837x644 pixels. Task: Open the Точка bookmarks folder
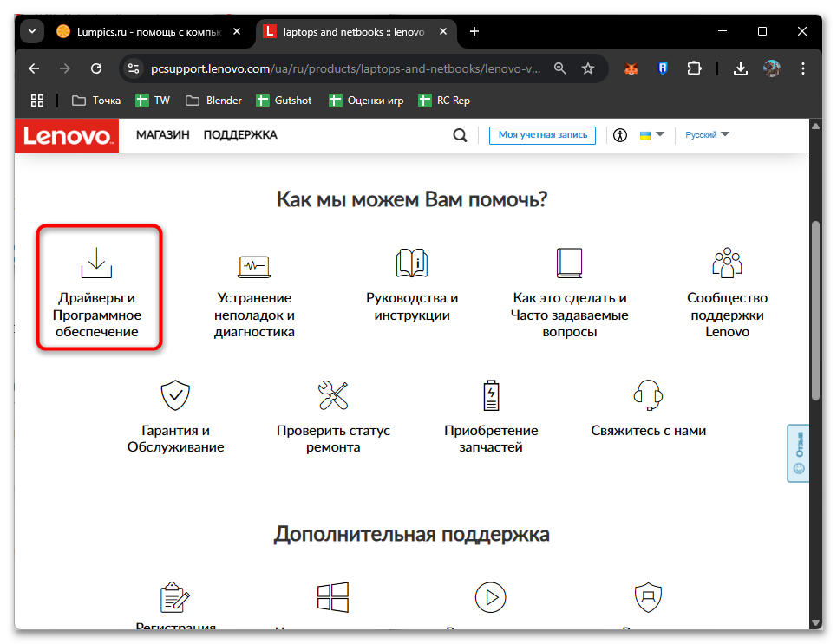[96, 101]
